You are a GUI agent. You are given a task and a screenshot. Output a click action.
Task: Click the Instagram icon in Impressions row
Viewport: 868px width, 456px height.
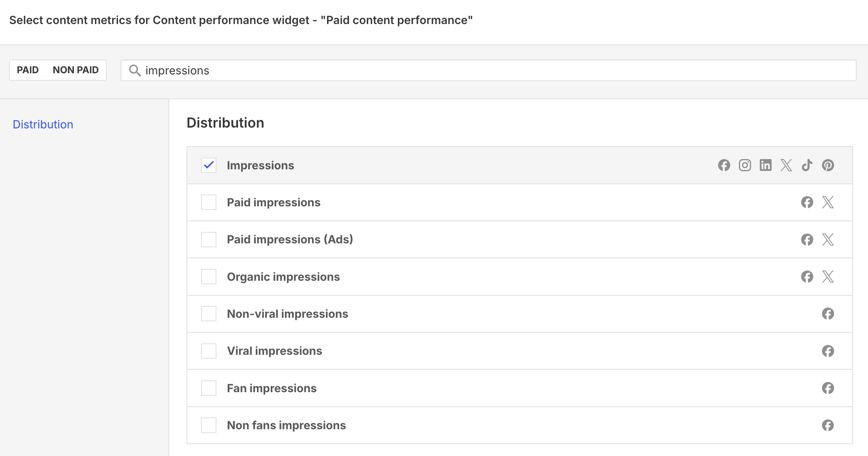click(745, 165)
